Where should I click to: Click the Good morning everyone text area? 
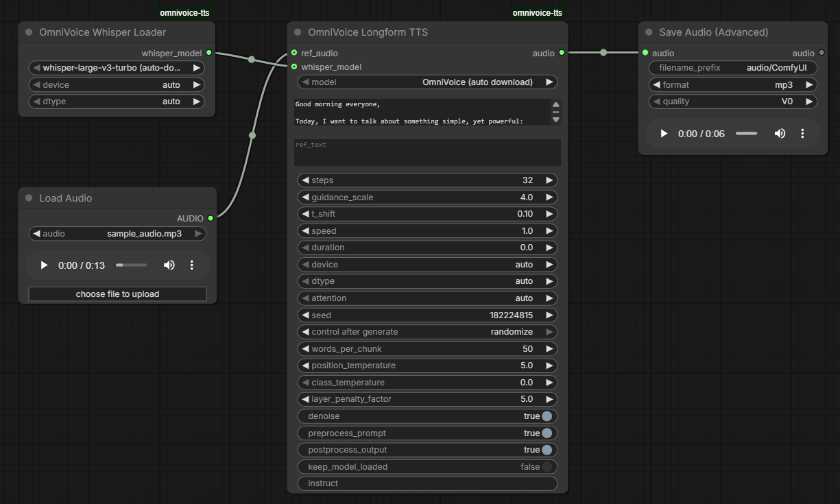(422, 112)
